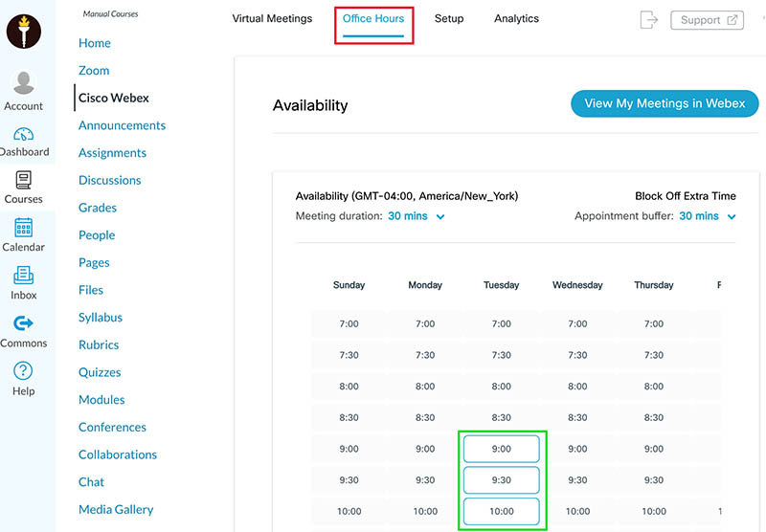Select Thursday 8:30 time slot
This screenshot has height=532, width=766.
(x=654, y=418)
